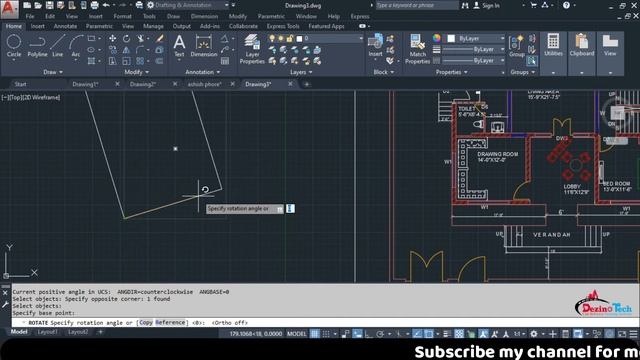Switch to Layout1 tab

(x=47, y=332)
